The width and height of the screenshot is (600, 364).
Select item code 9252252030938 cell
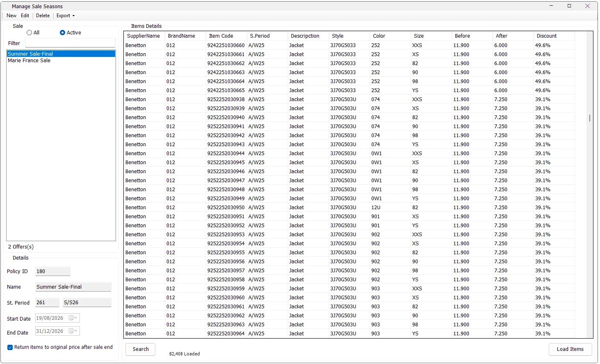click(x=226, y=99)
